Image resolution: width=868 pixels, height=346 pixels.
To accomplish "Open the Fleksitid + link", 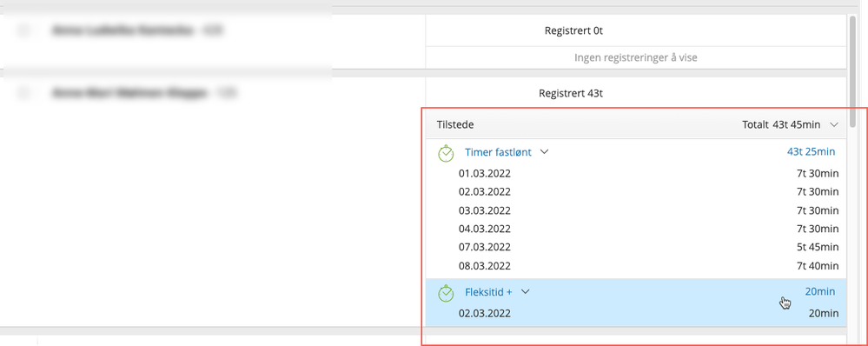I will (x=488, y=292).
